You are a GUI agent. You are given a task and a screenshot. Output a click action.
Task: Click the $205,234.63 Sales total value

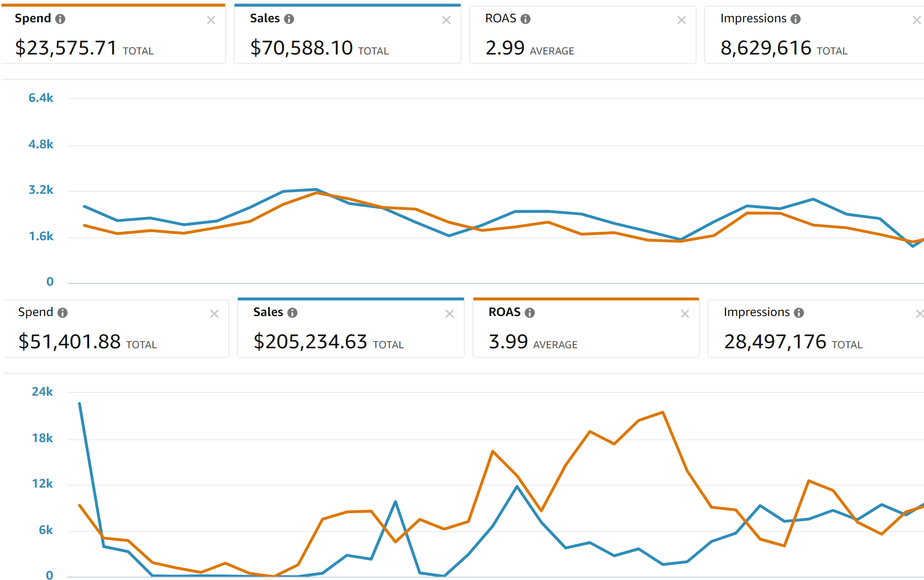[x=309, y=340]
